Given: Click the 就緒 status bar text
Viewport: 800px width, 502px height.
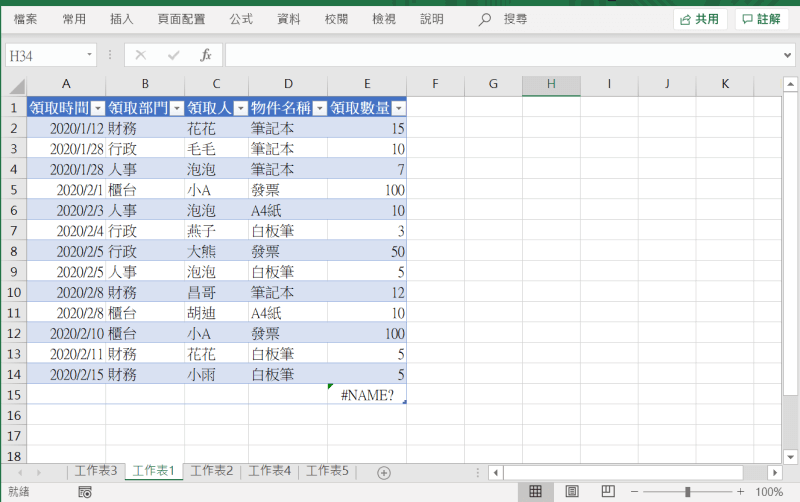Looking at the screenshot, I should point(19,492).
